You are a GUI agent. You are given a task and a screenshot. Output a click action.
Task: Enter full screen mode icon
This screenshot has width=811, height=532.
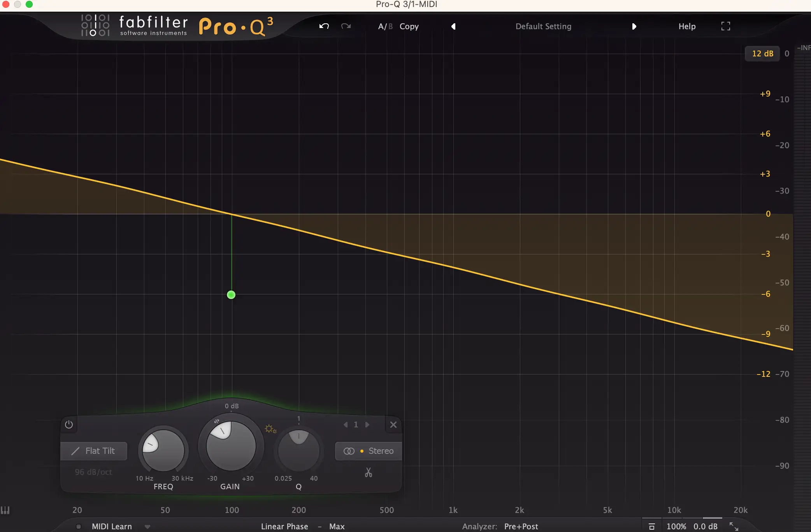pyautogui.click(x=725, y=26)
